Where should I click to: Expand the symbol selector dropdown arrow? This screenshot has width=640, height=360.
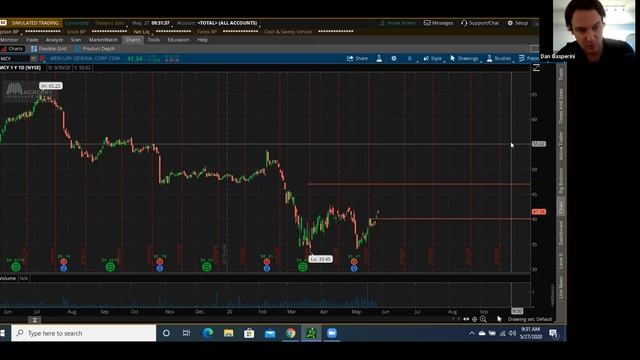coord(34,59)
